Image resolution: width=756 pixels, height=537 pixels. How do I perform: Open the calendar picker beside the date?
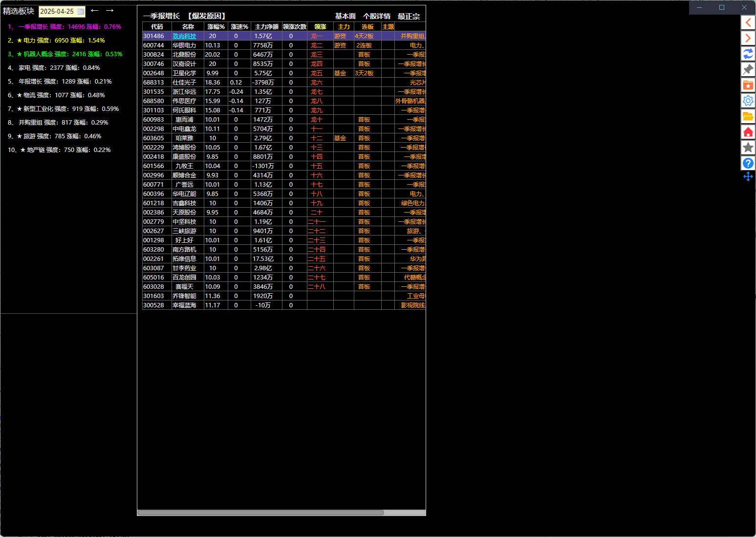coord(81,11)
